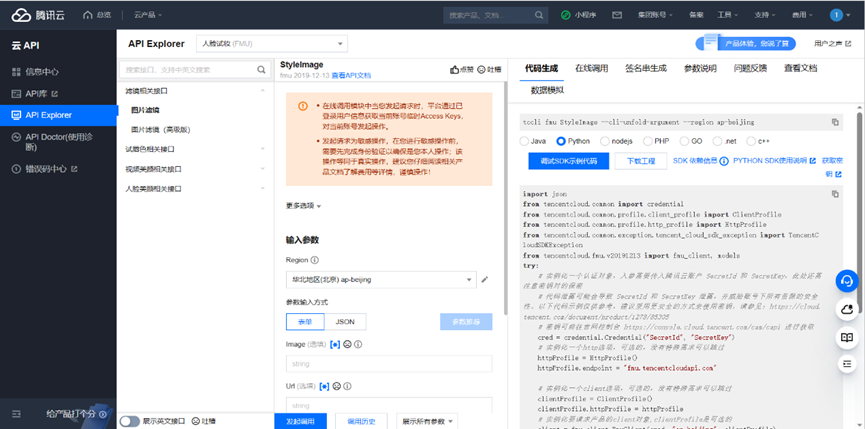
Task: Click the edit pencil next to Region dropdown
Action: click(x=485, y=280)
